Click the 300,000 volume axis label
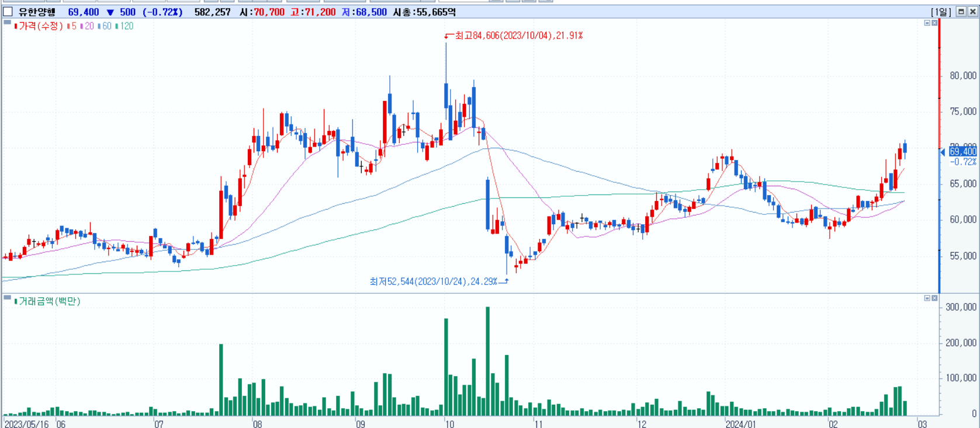Screen dimensions: 980x428 point(961,307)
